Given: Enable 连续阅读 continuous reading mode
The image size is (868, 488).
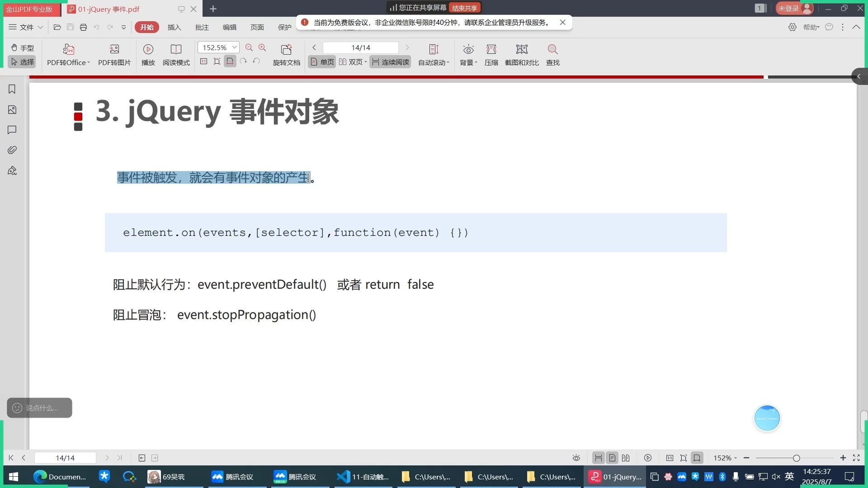Looking at the screenshot, I should click(x=390, y=62).
